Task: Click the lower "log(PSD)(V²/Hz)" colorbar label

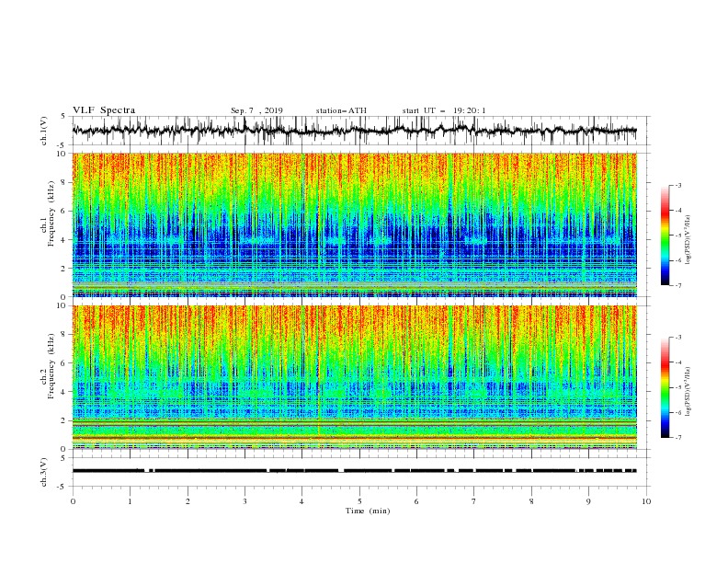Action: point(688,392)
